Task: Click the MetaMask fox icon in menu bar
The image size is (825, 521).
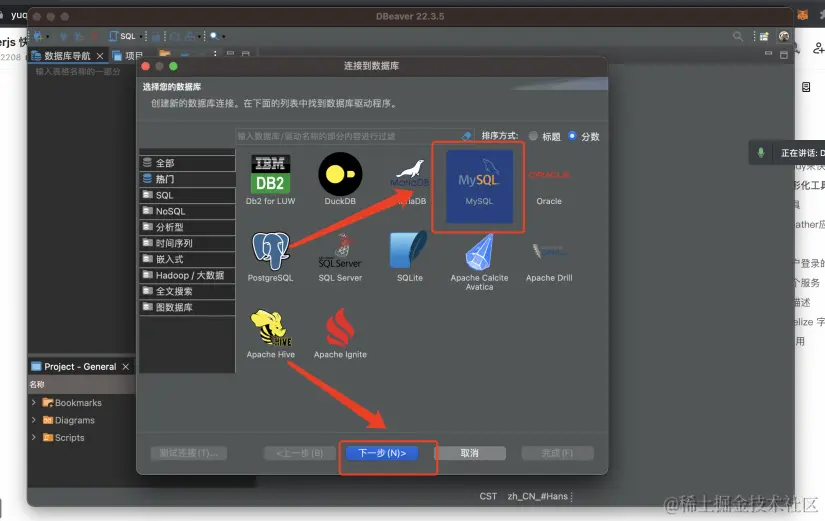Action: [x=802, y=15]
